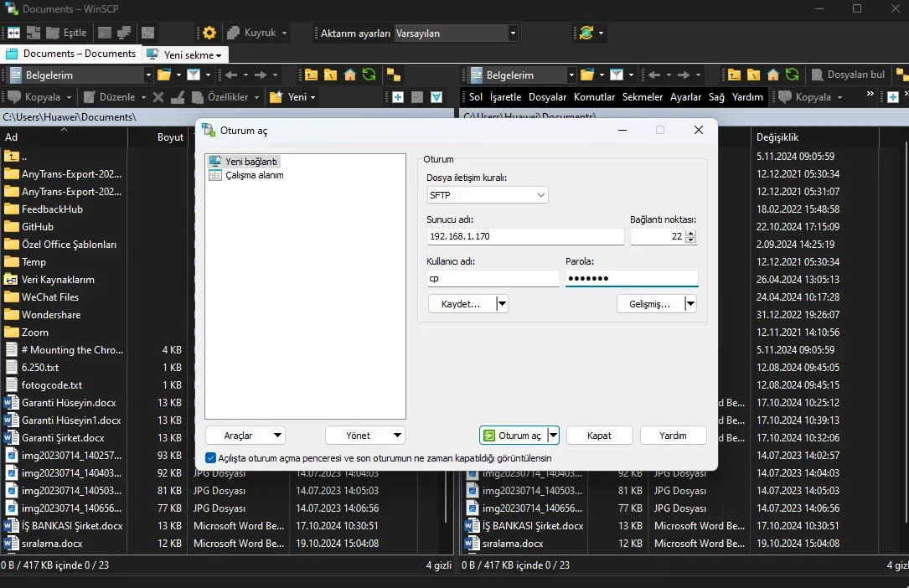Click right panel home directory icon
This screenshot has width=909, height=588.
click(x=772, y=75)
